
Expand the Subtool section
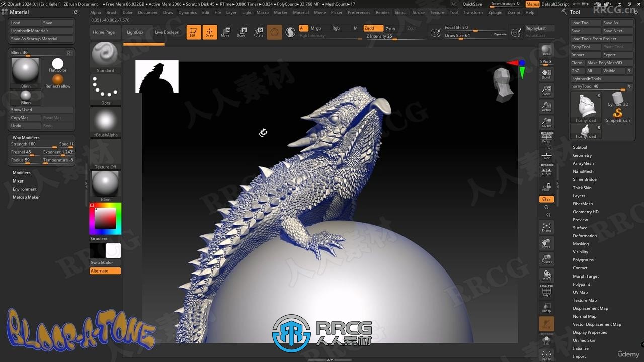pyautogui.click(x=580, y=147)
